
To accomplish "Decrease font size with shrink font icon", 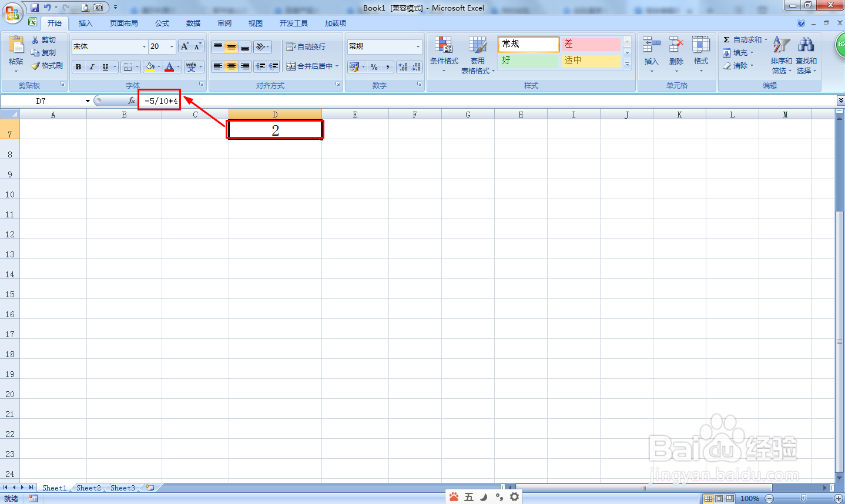I will click(198, 46).
